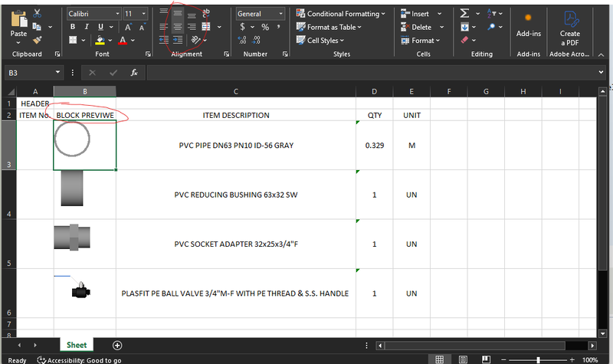Click the AutoSum sigma icon
The image size is (613, 364).
pyautogui.click(x=464, y=14)
